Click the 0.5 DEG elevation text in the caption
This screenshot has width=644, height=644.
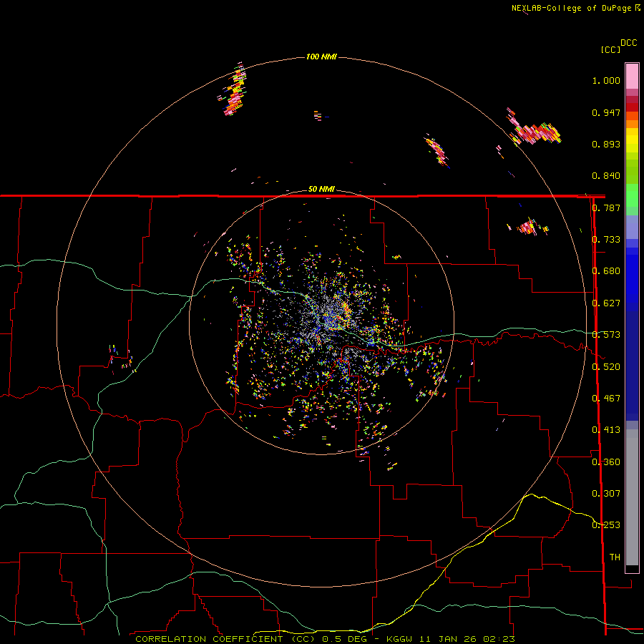point(345,639)
